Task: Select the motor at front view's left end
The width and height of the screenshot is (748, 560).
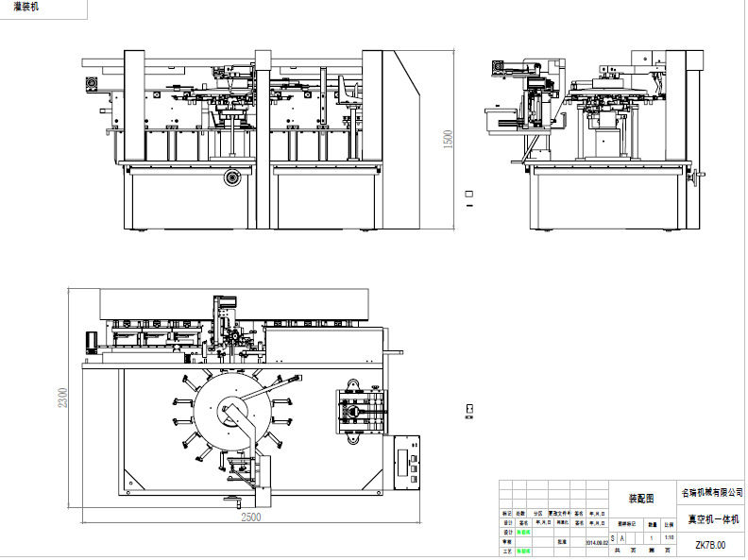Action: (93, 84)
